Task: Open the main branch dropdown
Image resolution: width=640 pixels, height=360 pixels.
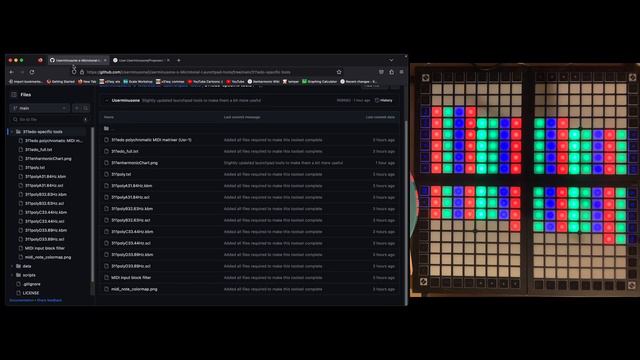Action: click(40, 108)
